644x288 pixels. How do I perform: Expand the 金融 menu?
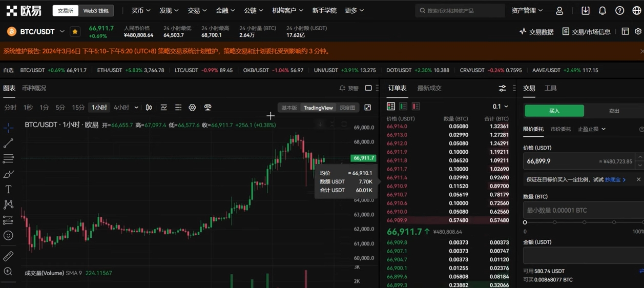(225, 10)
